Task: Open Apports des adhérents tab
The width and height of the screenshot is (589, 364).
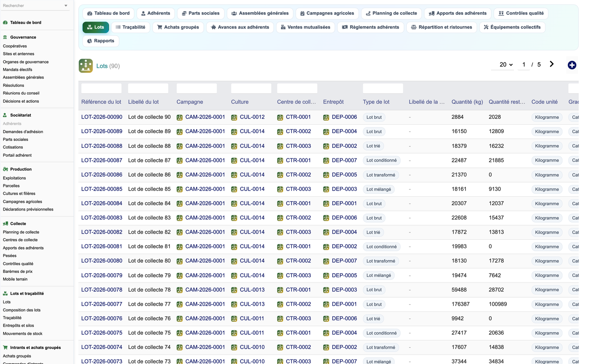Action: coord(457,13)
